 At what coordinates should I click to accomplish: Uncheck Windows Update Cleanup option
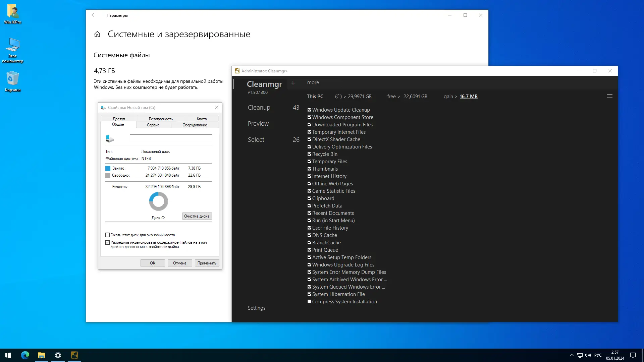[309, 110]
